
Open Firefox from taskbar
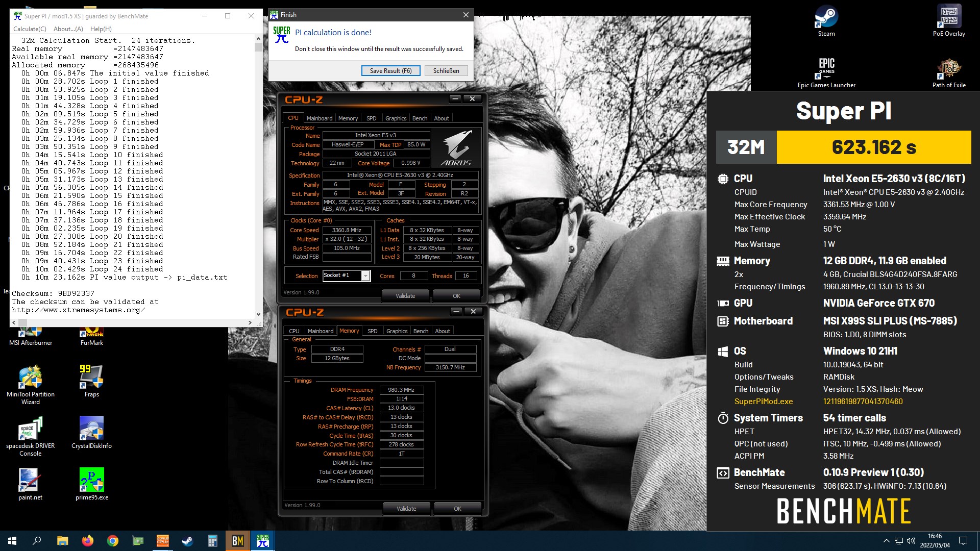pyautogui.click(x=87, y=541)
